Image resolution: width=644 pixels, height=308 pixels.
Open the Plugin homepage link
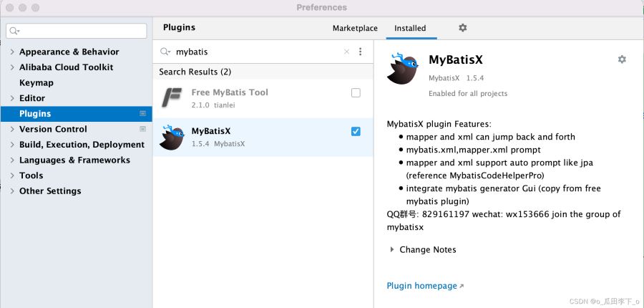(x=425, y=286)
